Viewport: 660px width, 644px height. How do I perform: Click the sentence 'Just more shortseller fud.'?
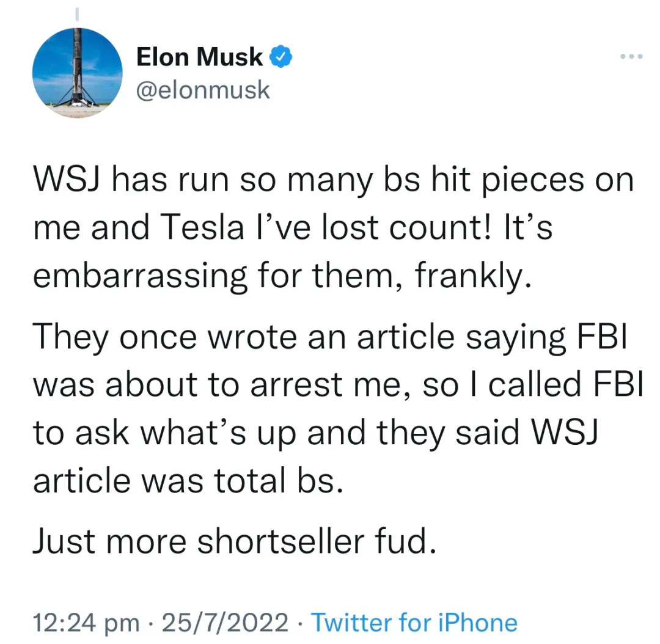235,542
